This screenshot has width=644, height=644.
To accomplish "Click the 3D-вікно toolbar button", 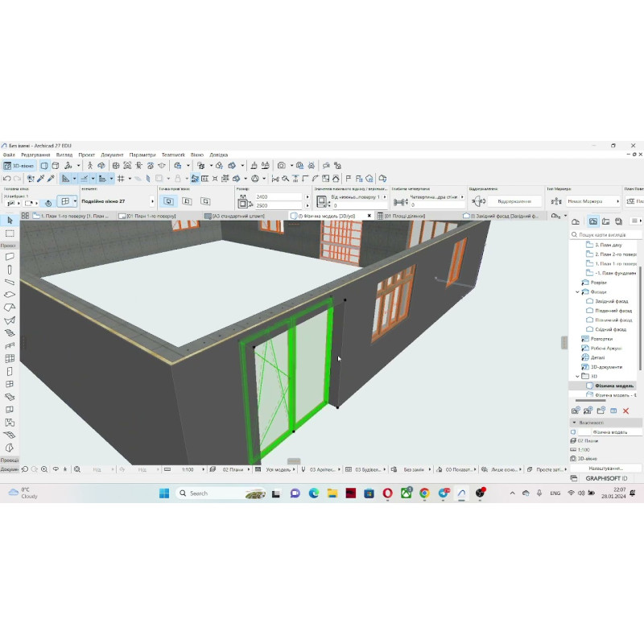I will click(x=19, y=165).
